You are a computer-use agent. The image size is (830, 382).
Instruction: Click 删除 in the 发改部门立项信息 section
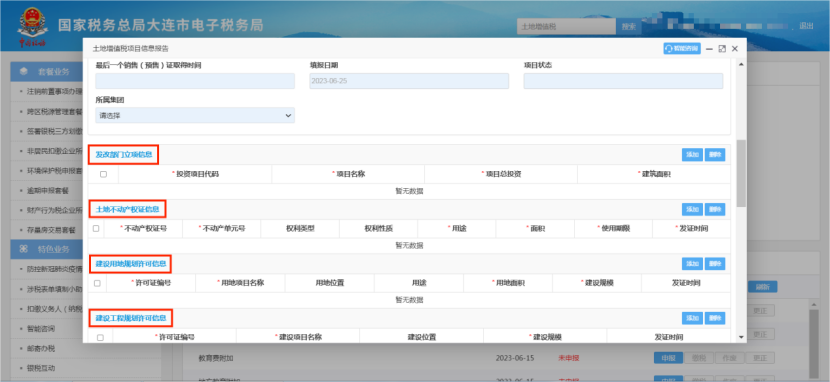pos(715,155)
